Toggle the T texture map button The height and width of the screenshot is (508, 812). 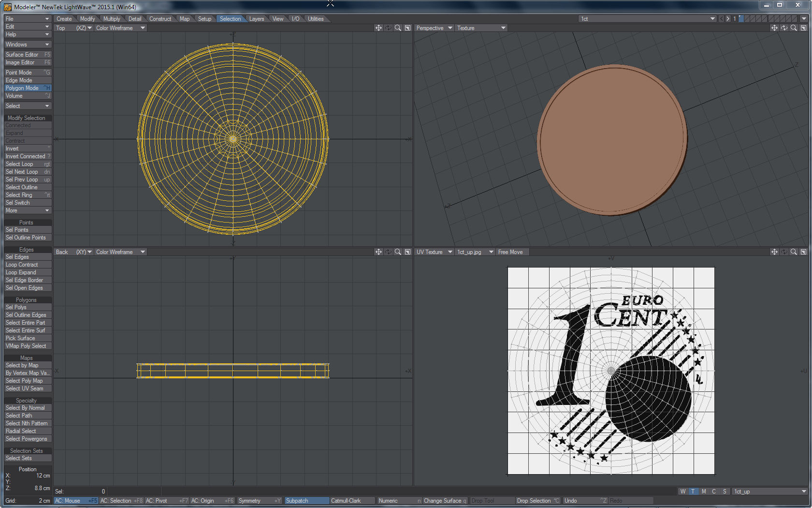[x=693, y=492]
